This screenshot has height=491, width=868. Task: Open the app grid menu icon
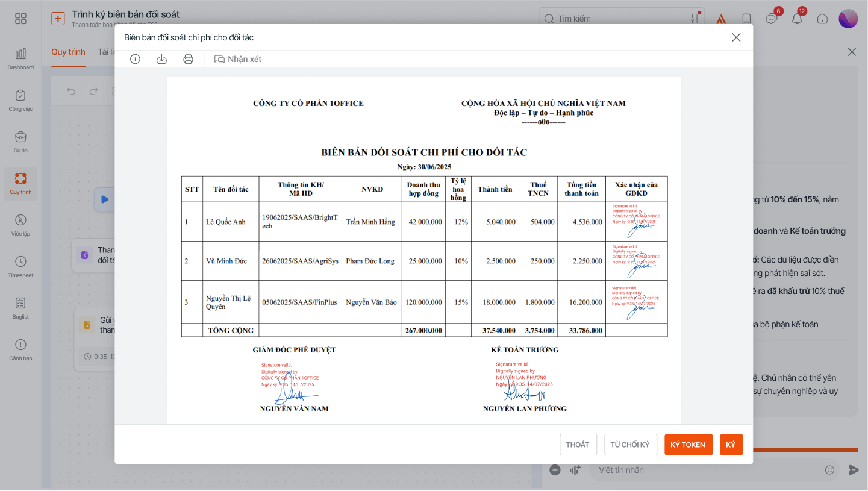20,19
